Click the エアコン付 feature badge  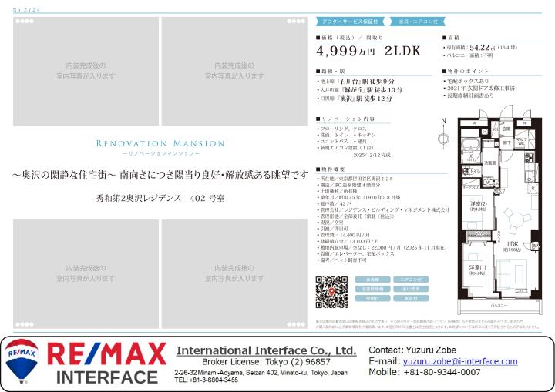point(409,280)
